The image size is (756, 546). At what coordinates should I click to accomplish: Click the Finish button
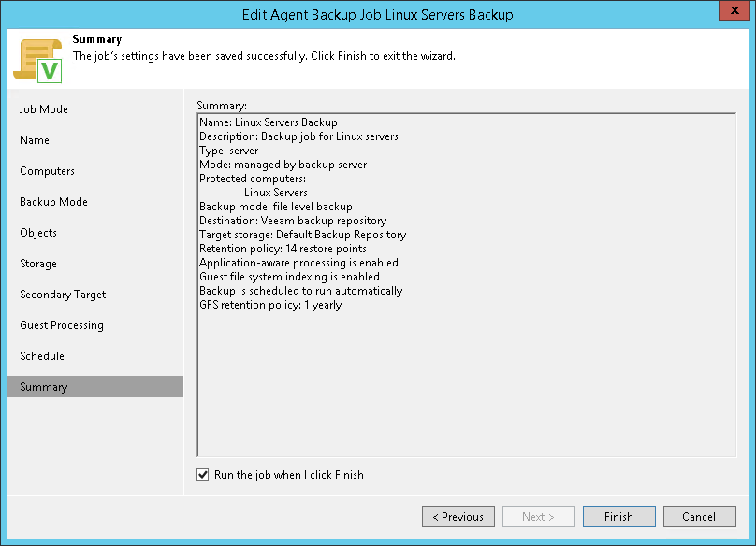click(618, 517)
